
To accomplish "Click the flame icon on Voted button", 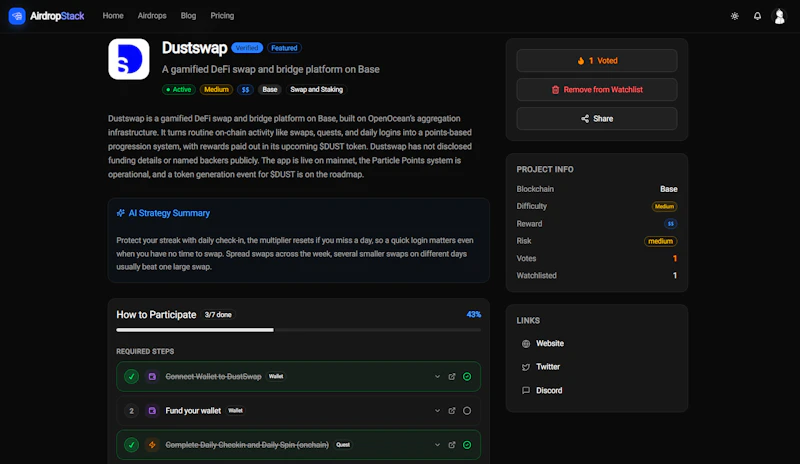I will pos(581,61).
